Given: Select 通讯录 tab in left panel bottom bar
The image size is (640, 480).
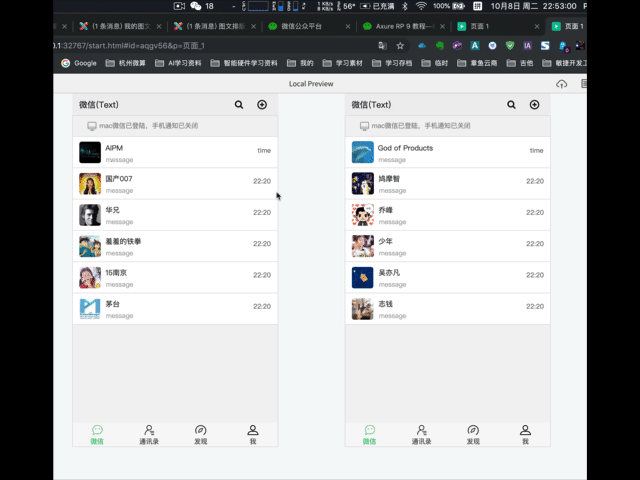Looking at the screenshot, I should 149,435.
